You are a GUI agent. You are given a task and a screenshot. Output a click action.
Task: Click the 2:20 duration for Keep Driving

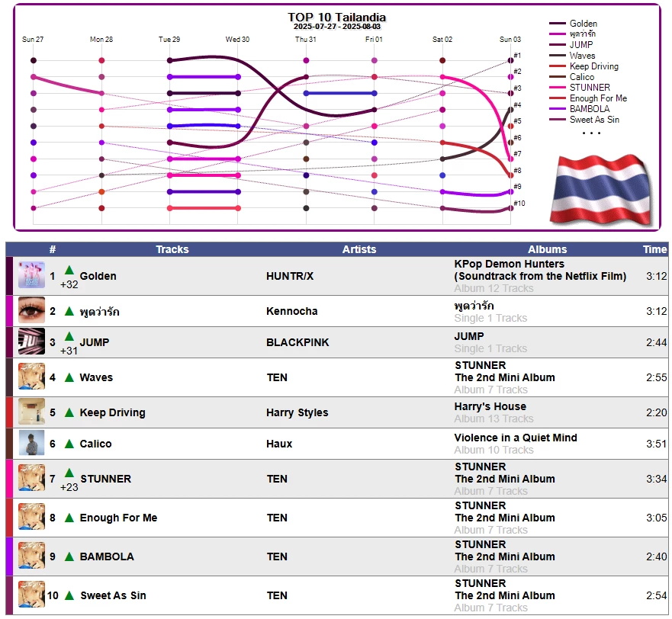click(x=657, y=412)
